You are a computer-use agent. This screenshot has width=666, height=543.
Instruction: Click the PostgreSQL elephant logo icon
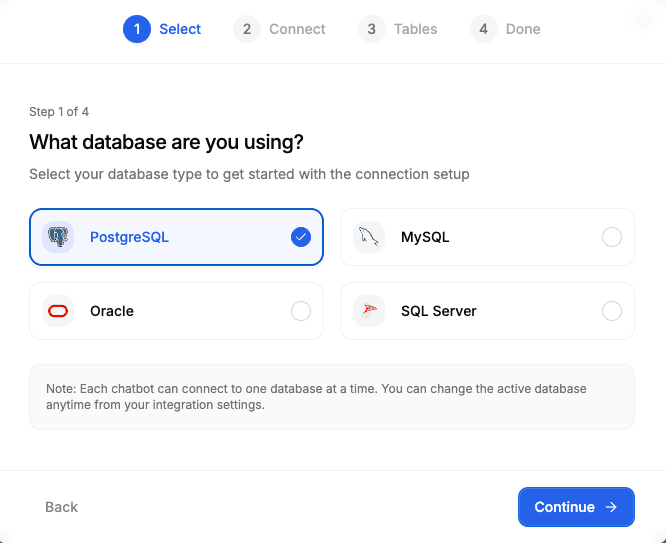pos(58,237)
